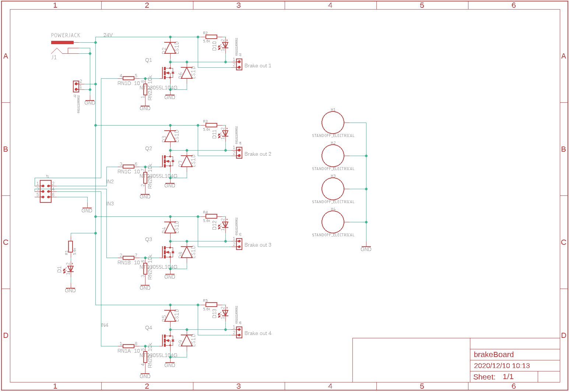Select the POWERJACK label
569x392 pixels.
(x=66, y=35)
